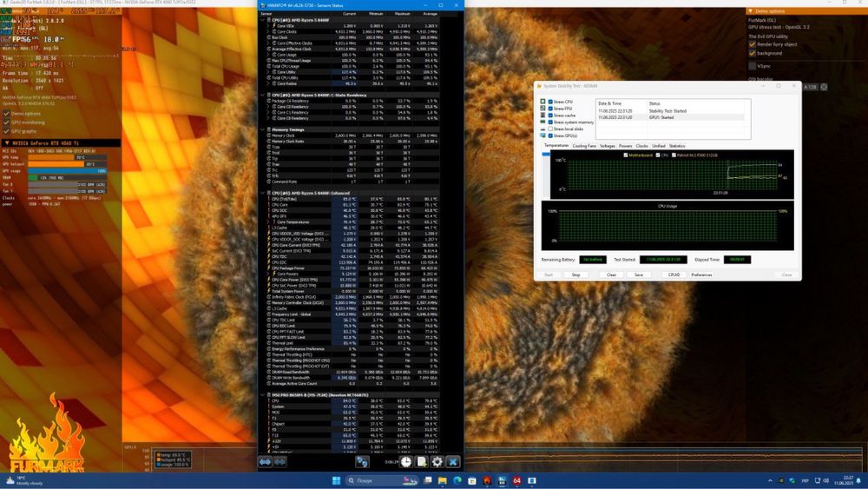Enable Stress local disks in AIDA64
The width and height of the screenshot is (868, 489).
(x=550, y=129)
